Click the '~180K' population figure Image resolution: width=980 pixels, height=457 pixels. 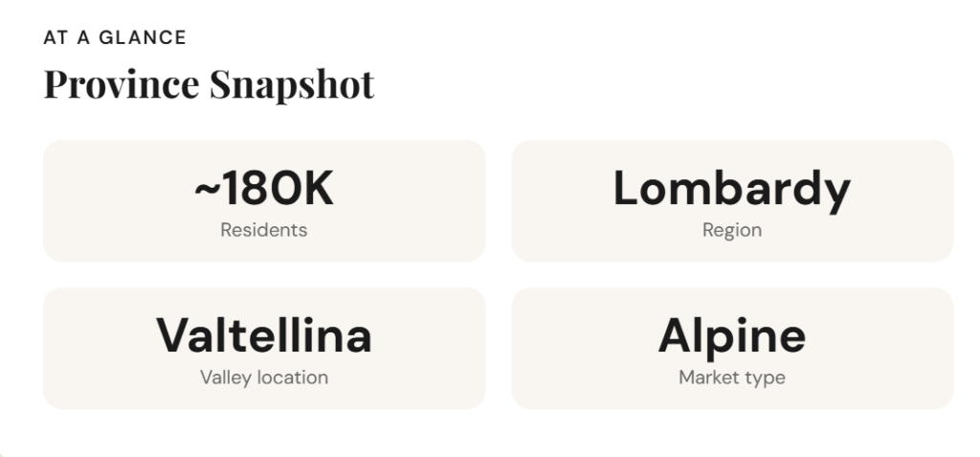(264, 189)
